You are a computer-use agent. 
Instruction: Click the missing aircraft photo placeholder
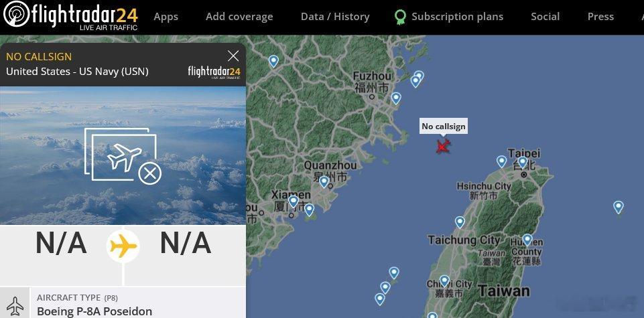(x=123, y=155)
